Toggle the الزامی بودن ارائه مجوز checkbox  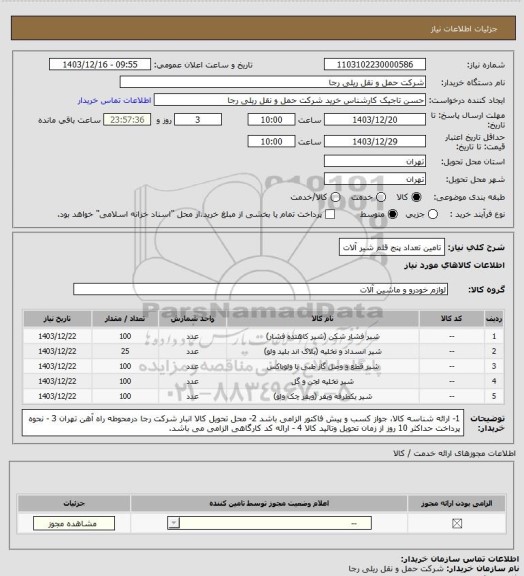[457, 523]
